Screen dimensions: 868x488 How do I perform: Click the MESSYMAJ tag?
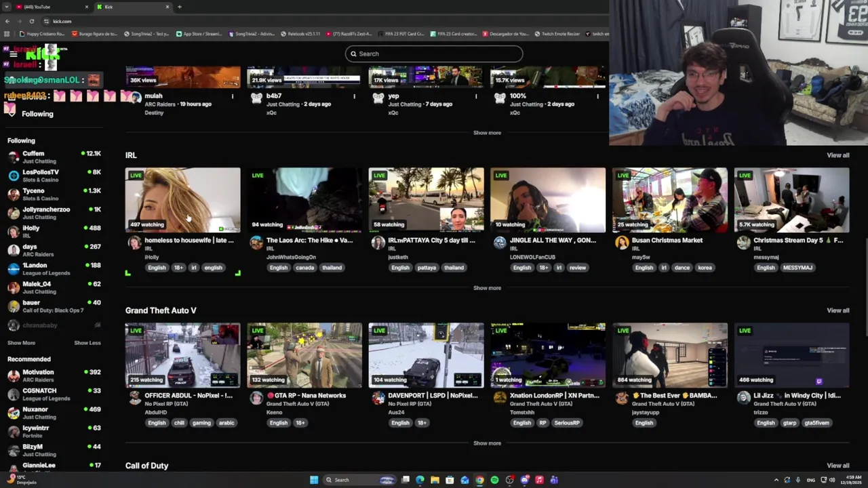click(797, 268)
